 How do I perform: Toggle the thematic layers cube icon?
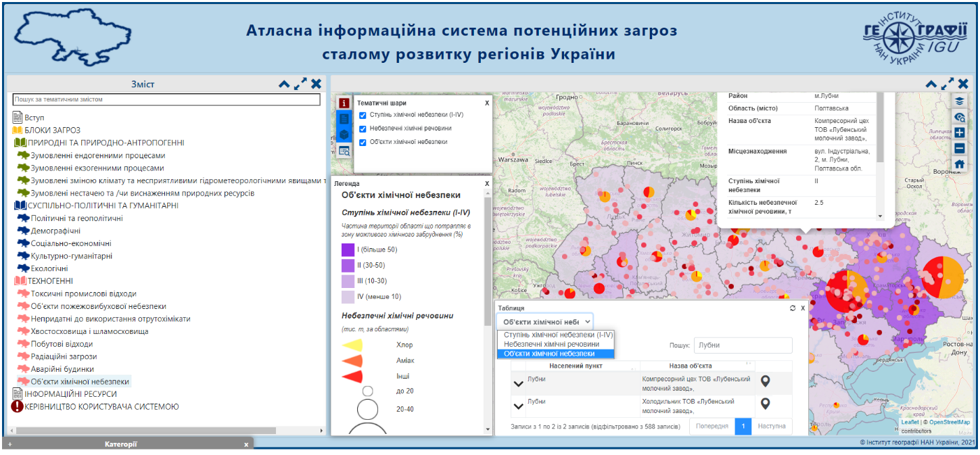click(344, 135)
